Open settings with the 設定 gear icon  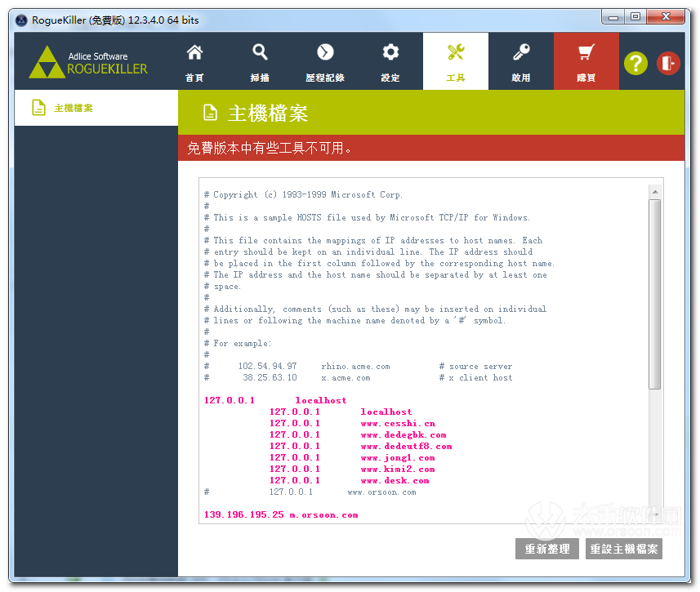(390, 61)
